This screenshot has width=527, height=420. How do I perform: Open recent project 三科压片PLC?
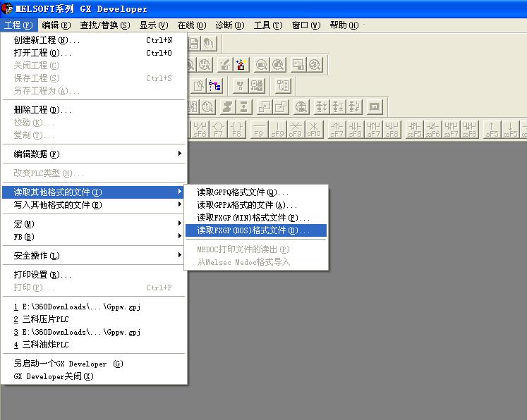click(x=41, y=319)
